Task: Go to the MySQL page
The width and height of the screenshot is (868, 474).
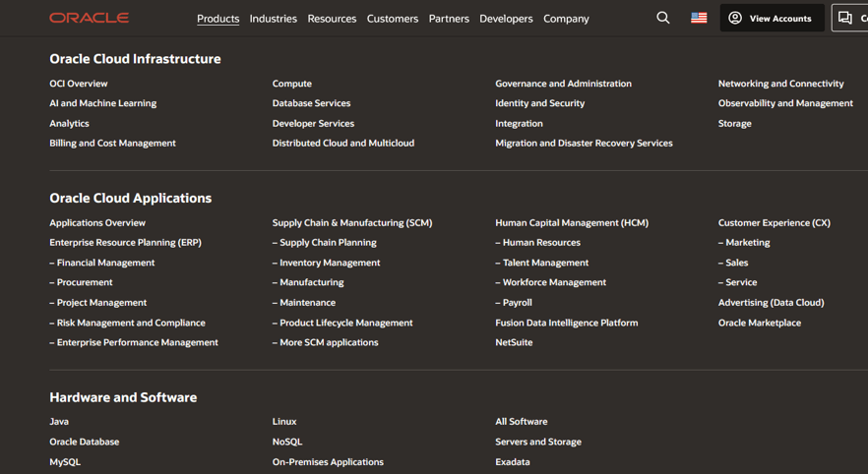Action: (x=65, y=462)
